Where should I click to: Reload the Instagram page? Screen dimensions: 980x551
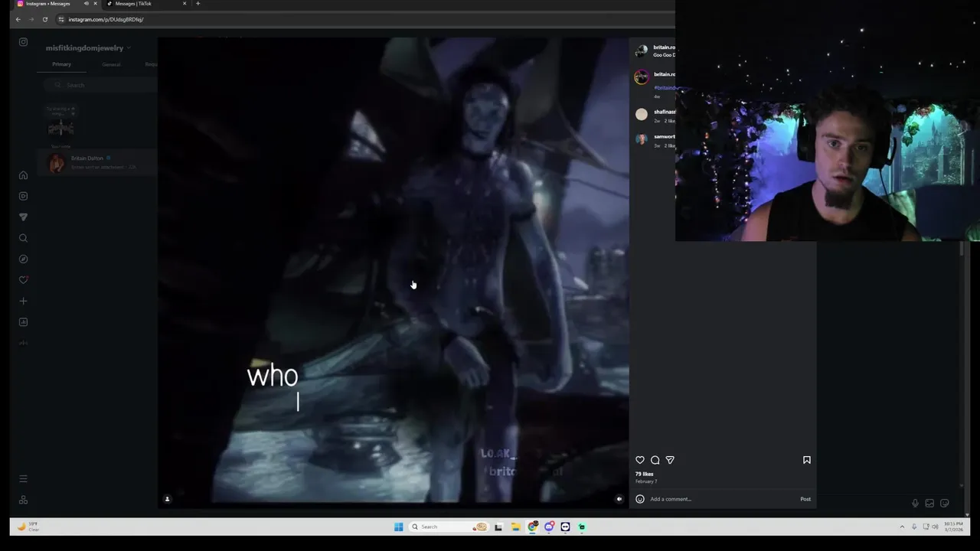pyautogui.click(x=45, y=19)
